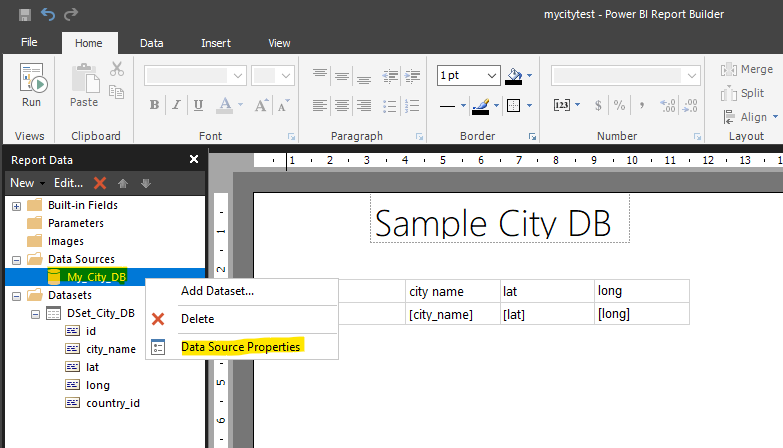The image size is (783, 448).
Task: Center the paragraph horizontally
Action: pos(342,105)
